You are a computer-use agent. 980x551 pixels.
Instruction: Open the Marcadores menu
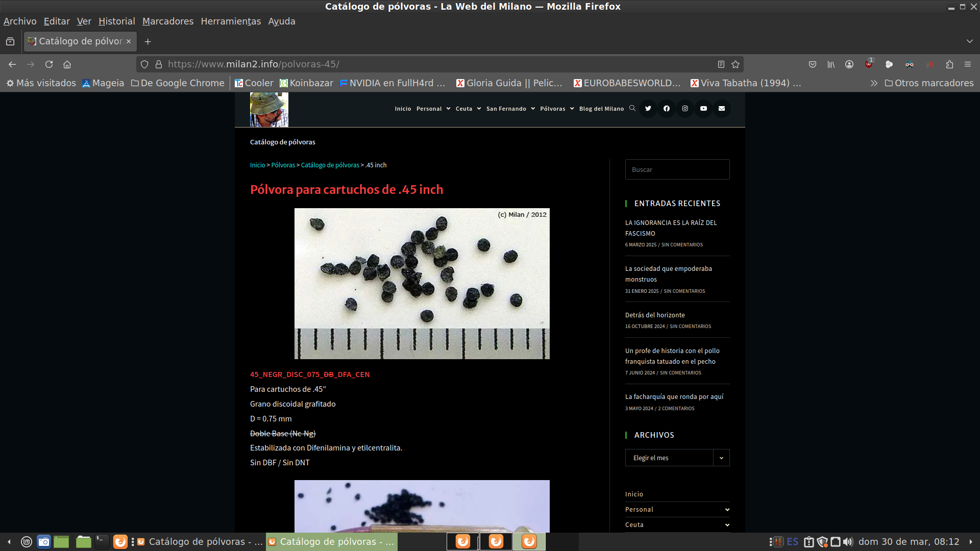coord(167,21)
